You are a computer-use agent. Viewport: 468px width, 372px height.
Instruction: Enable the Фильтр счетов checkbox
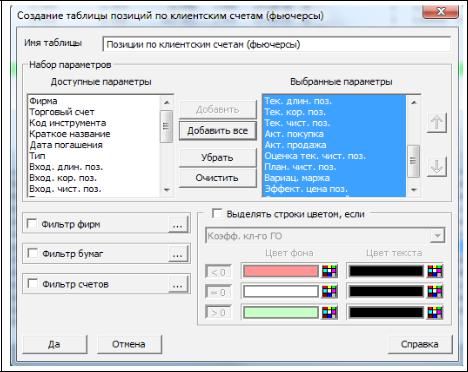[x=33, y=283]
